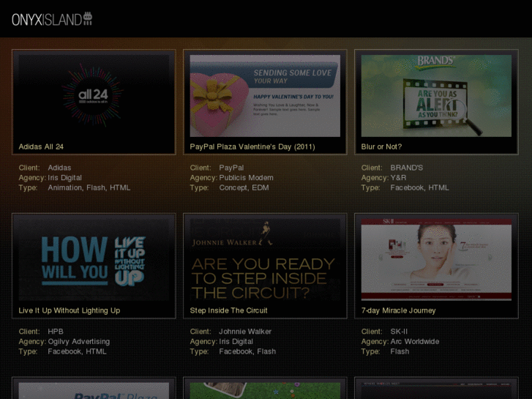Open the PayPal Valentine's Day thumbnail image
The width and height of the screenshot is (532, 399).
(265, 96)
